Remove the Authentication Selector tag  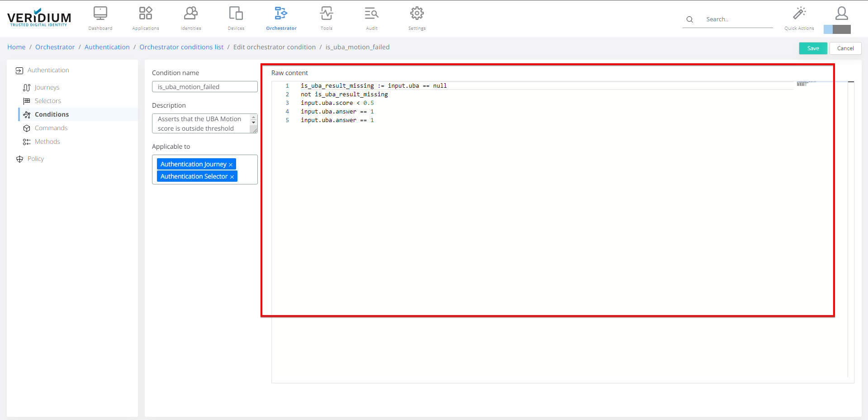point(232,177)
